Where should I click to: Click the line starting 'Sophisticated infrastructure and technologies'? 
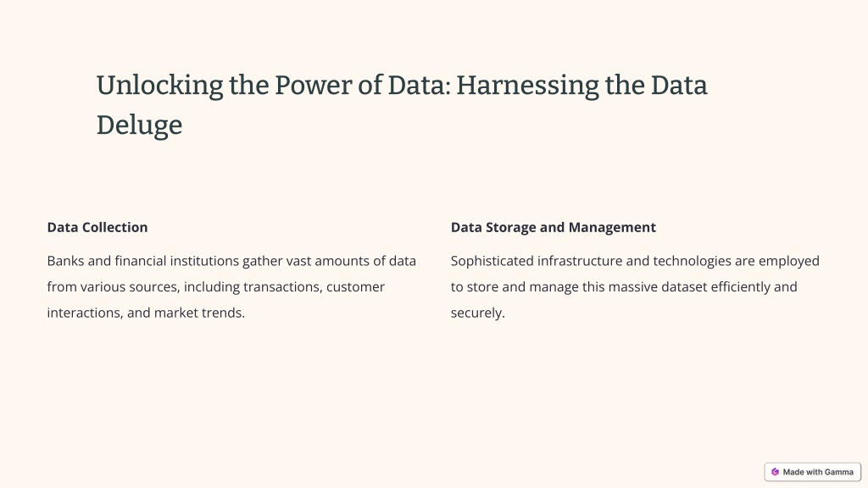click(635, 261)
